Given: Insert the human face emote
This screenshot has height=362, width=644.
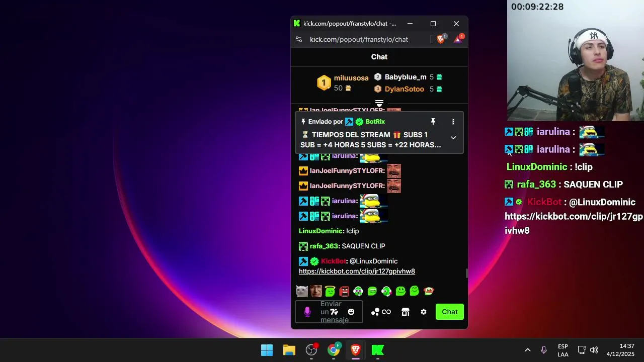Looking at the screenshot, I should [316, 291].
